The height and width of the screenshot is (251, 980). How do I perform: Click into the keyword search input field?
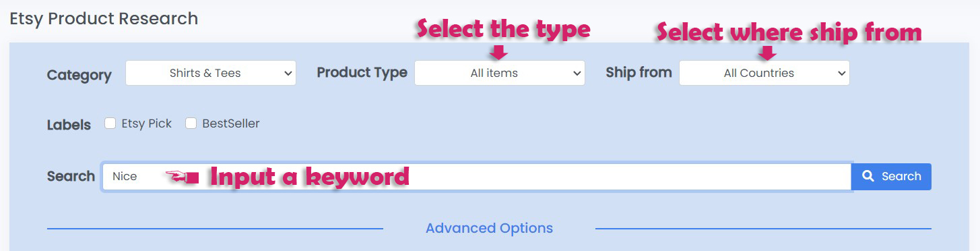(x=477, y=177)
